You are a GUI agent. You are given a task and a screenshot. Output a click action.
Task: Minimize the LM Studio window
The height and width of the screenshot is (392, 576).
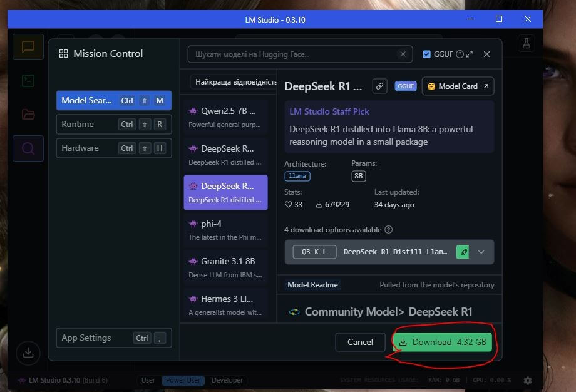pos(470,19)
